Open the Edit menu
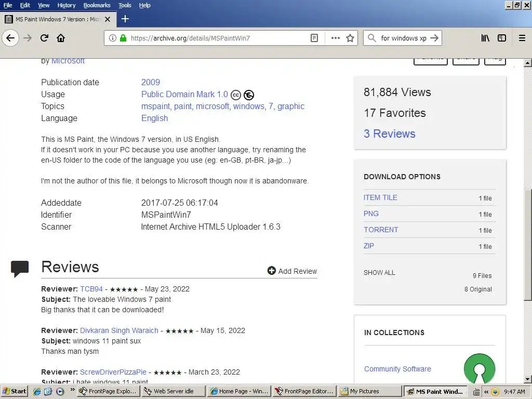The image size is (532, 399). tap(25, 5)
